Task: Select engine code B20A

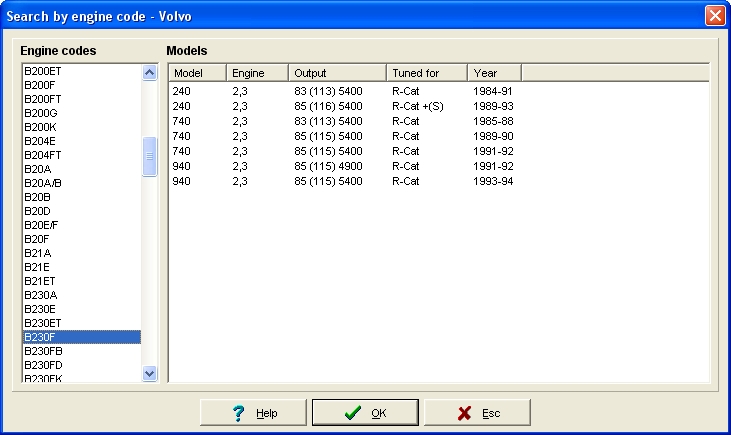Action: [82, 169]
